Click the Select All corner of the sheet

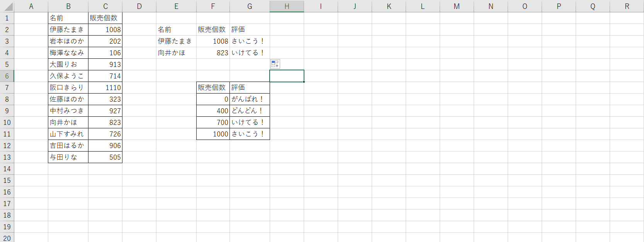tap(7, 6)
